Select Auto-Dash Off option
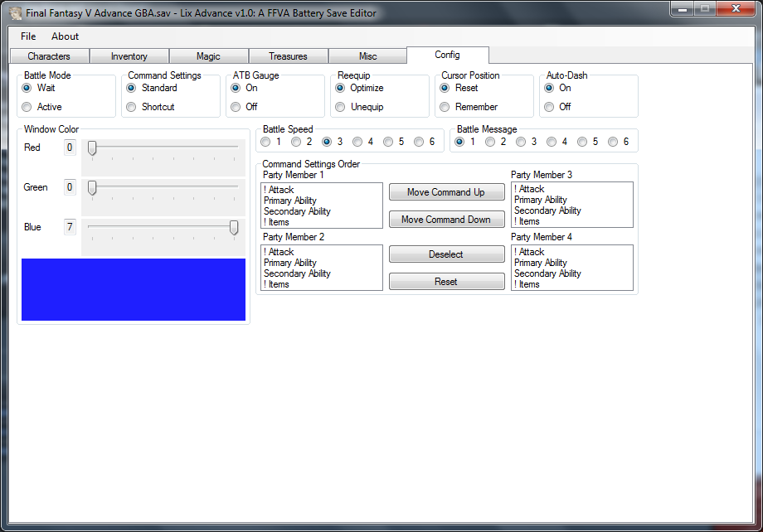 tap(557, 107)
